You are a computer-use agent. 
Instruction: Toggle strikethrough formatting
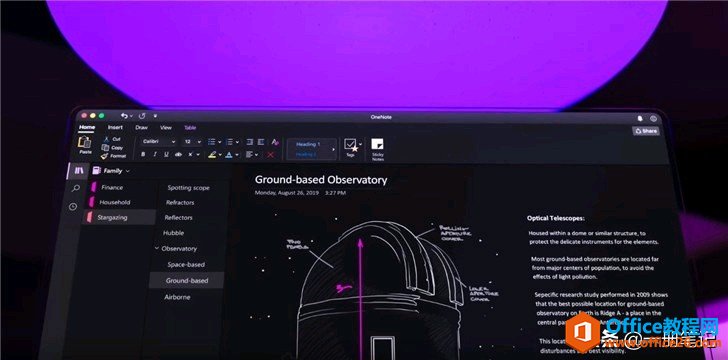[178, 154]
